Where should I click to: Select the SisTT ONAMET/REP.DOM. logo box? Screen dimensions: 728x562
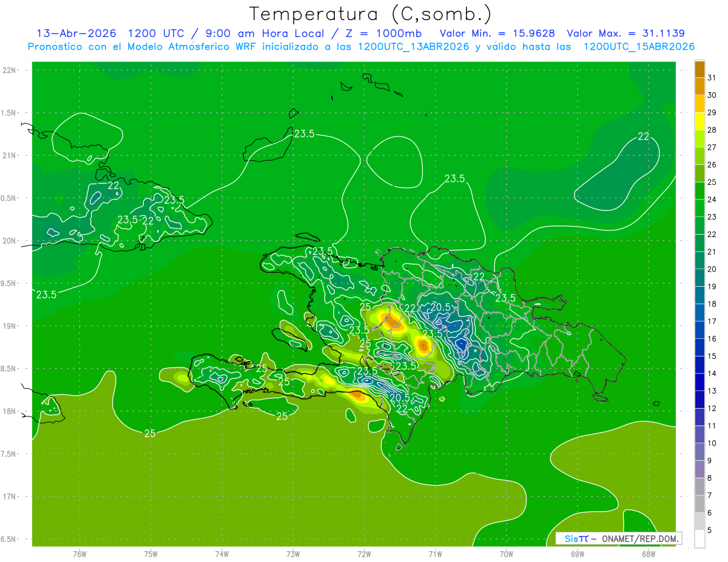pyautogui.click(x=618, y=538)
